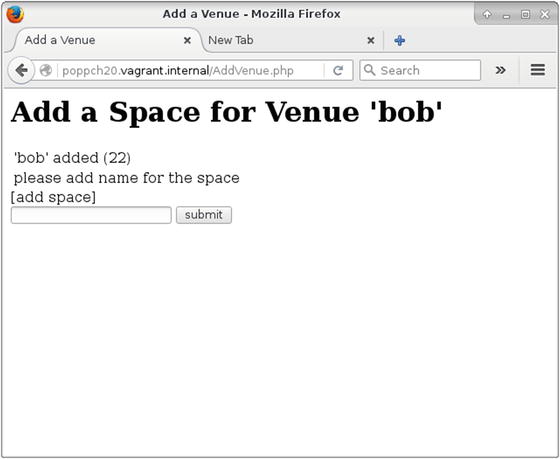Reload the page with the refresh icon
Image resolution: width=560 pixels, height=459 pixels.
tap(338, 70)
